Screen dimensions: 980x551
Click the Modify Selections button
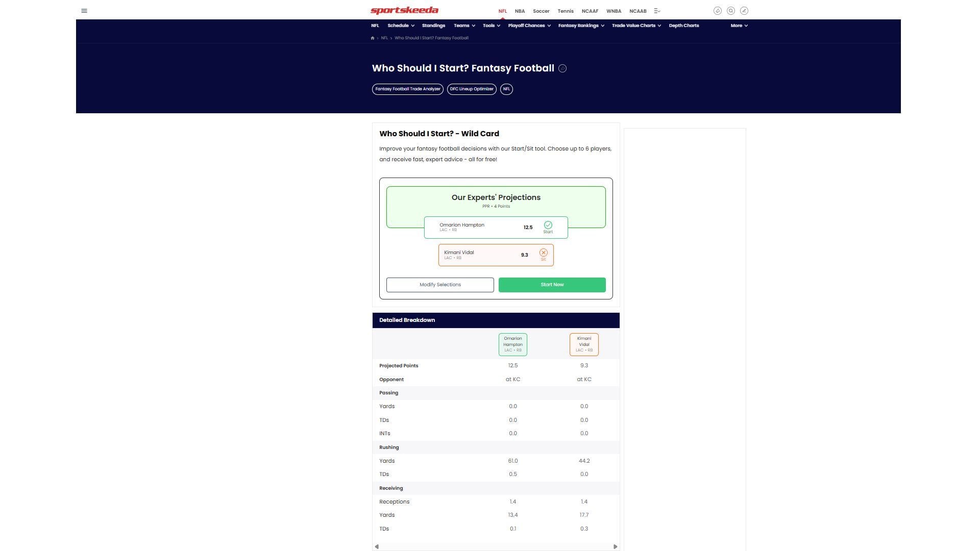[x=440, y=285]
